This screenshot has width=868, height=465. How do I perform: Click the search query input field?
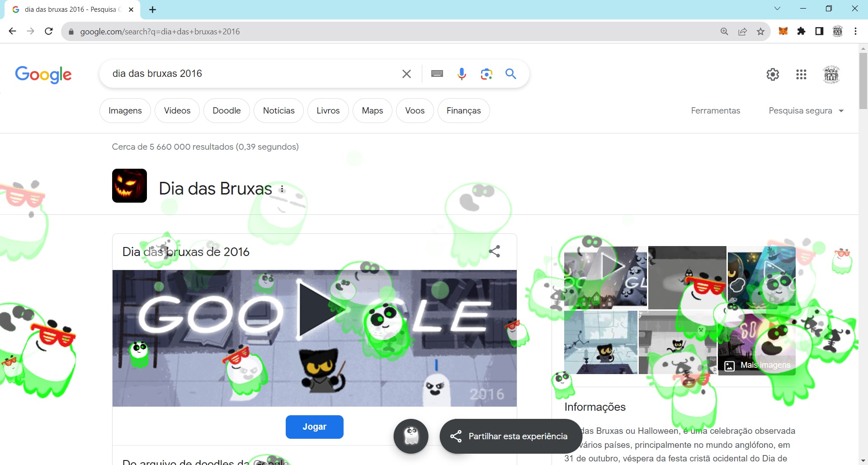coord(253,74)
